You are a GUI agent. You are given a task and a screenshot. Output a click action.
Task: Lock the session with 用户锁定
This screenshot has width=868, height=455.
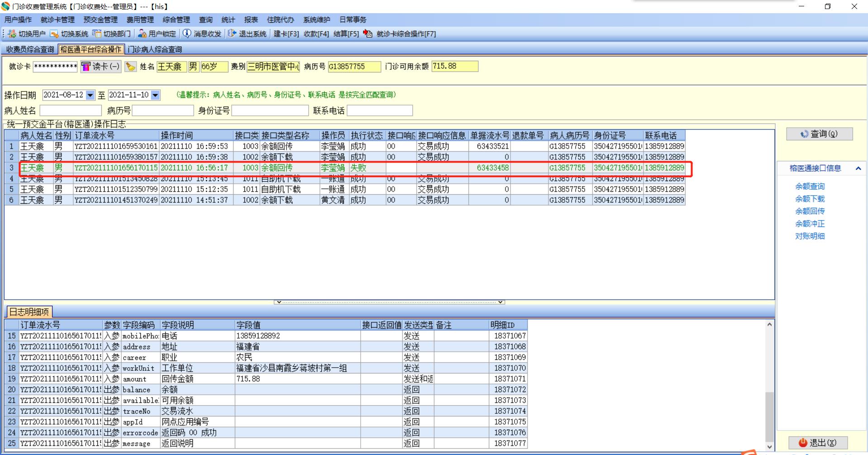[x=157, y=34]
